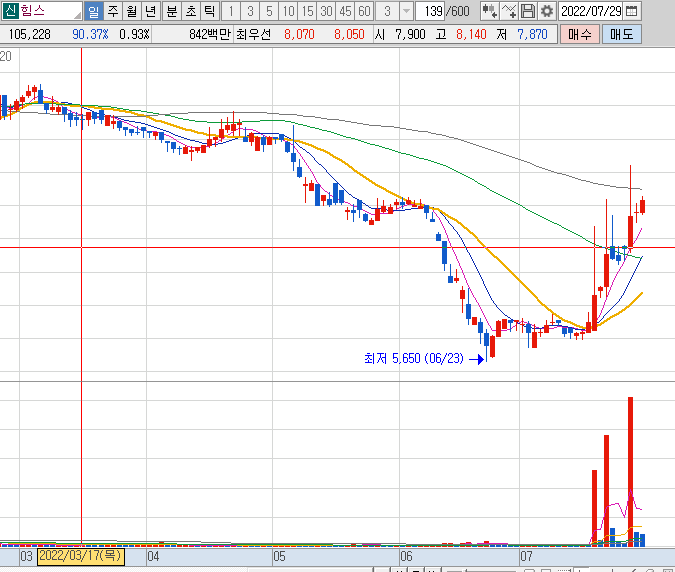Choose the 3 interval button next to 1
This screenshot has height=572, width=675.
[250, 11]
